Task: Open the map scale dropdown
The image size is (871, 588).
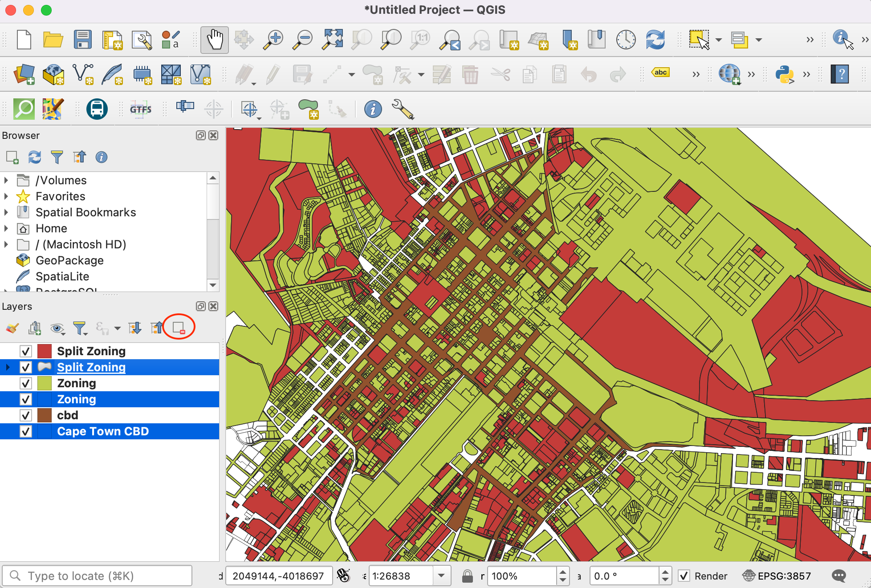Action: point(441,576)
